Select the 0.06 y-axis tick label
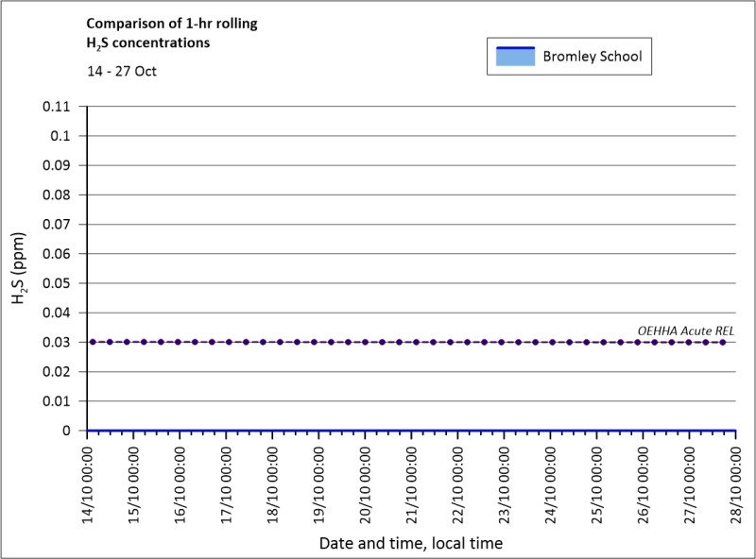 [x=58, y=254]
